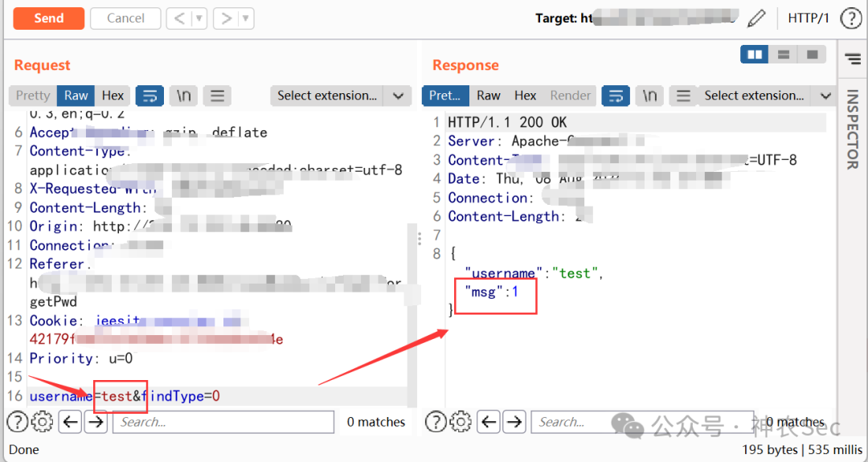The height and width of the screenshot is (462, 868).
Task: Click the Priority: u=0 header line
Action: tap(81, 358)
